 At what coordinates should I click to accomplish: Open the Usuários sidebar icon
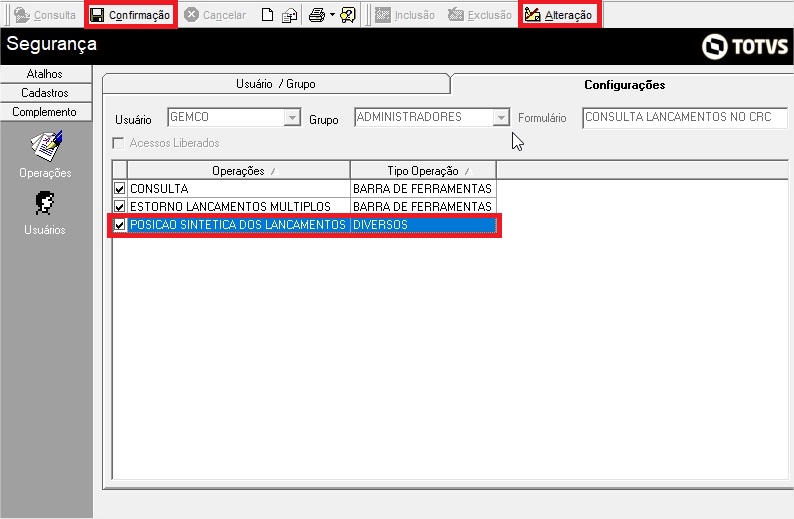[x=45, y=213]
